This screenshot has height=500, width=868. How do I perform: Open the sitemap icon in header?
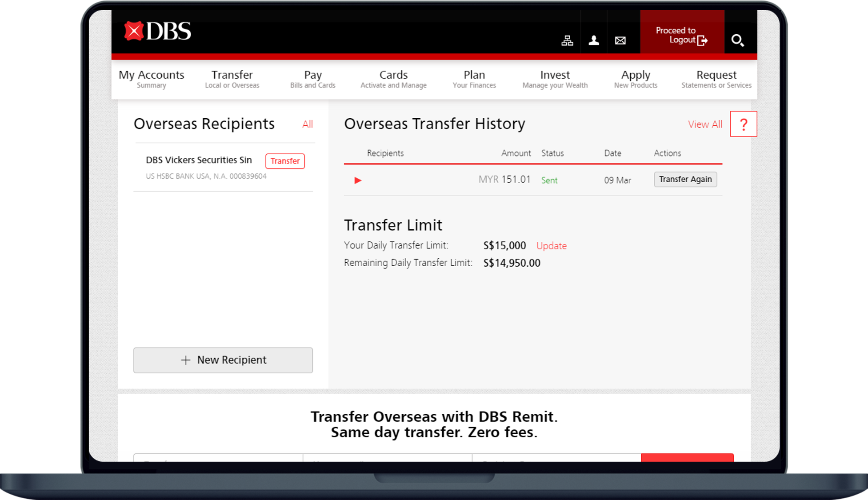coord(567,40)
